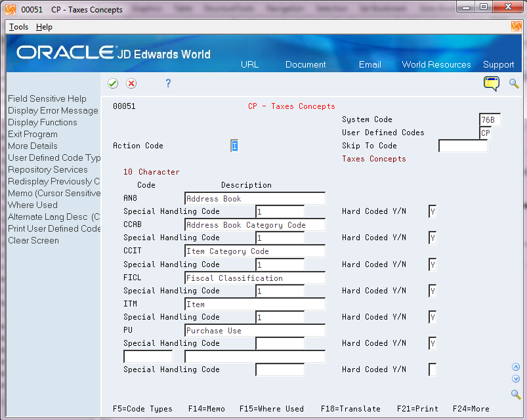
Task: Choose More Details
Action: [x=33, y=146]
